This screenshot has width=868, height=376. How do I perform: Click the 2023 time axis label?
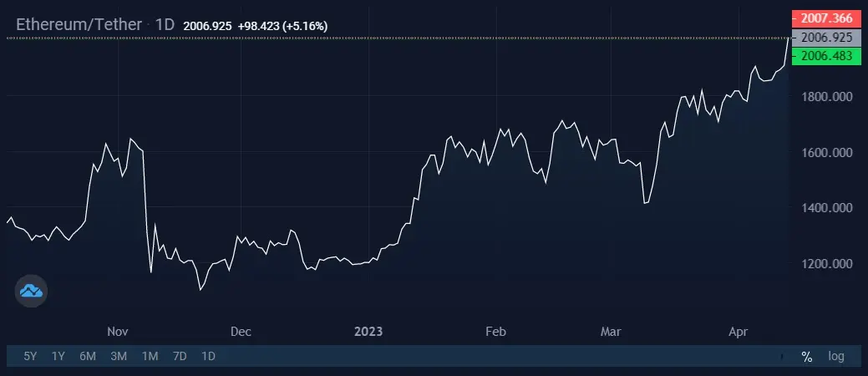tap(368, 332)
